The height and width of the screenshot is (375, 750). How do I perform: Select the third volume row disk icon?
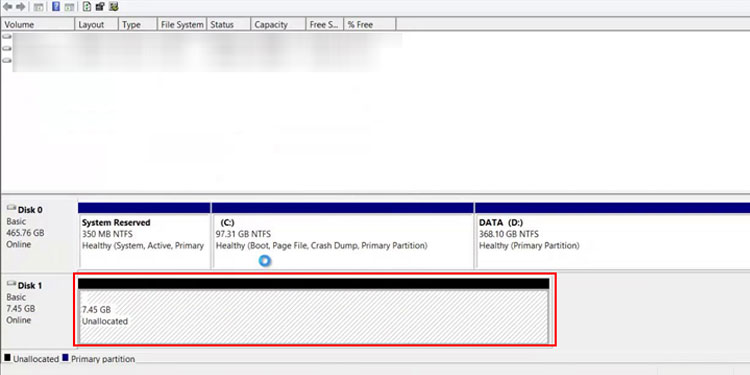click(x=7, y=60)
